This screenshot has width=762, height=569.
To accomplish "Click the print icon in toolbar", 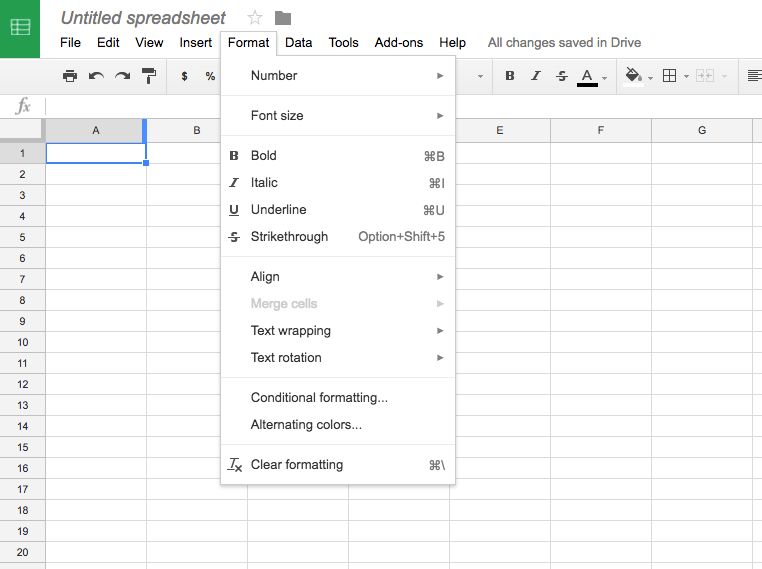I will [x=69, y=76].
